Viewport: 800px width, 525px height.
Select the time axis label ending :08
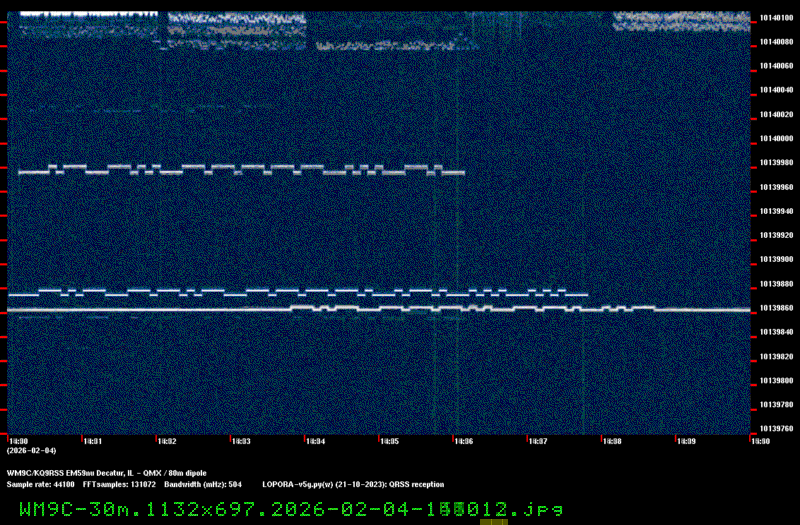(612, 441)
